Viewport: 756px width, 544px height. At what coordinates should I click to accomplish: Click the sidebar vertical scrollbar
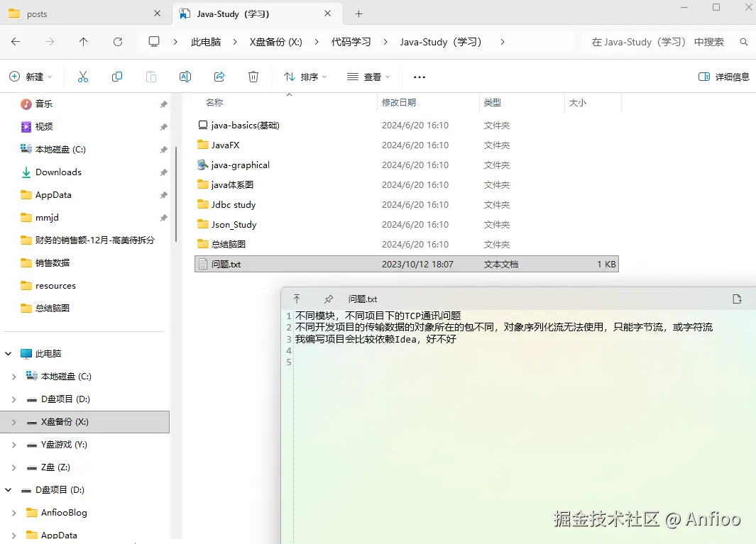click(x=176, y=194)
